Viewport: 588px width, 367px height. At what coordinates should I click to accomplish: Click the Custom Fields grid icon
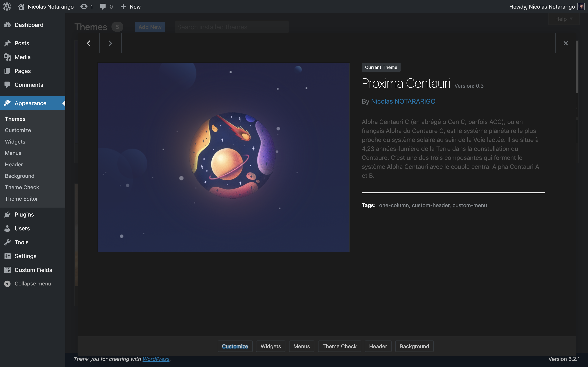[x=8, y=270]
